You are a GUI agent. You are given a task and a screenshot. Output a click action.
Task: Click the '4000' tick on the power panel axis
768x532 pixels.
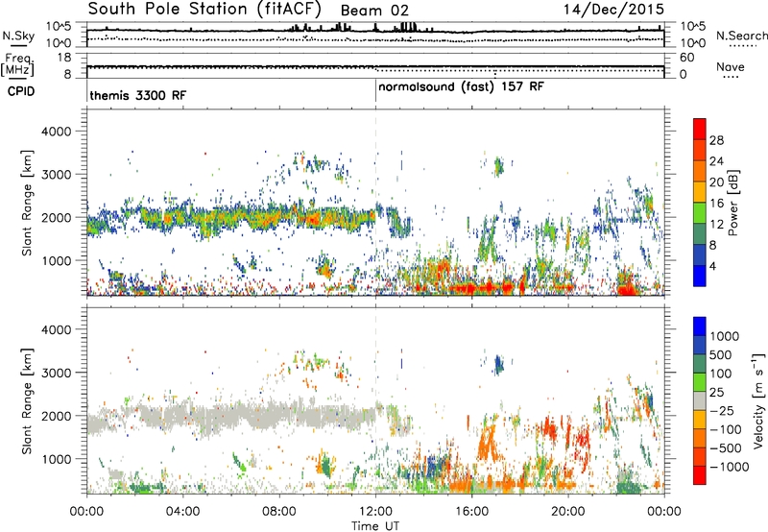pyautogui.click(x=56, y=132)
